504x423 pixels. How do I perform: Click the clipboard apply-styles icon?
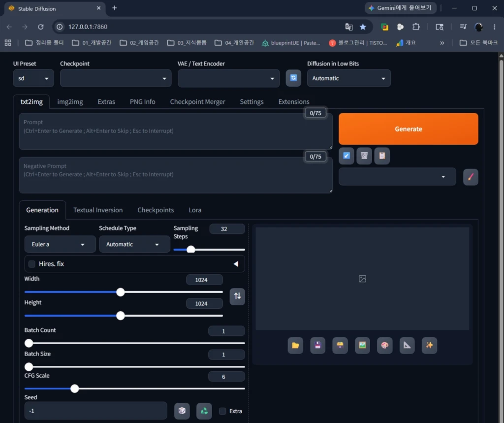(x=382, y=156)
